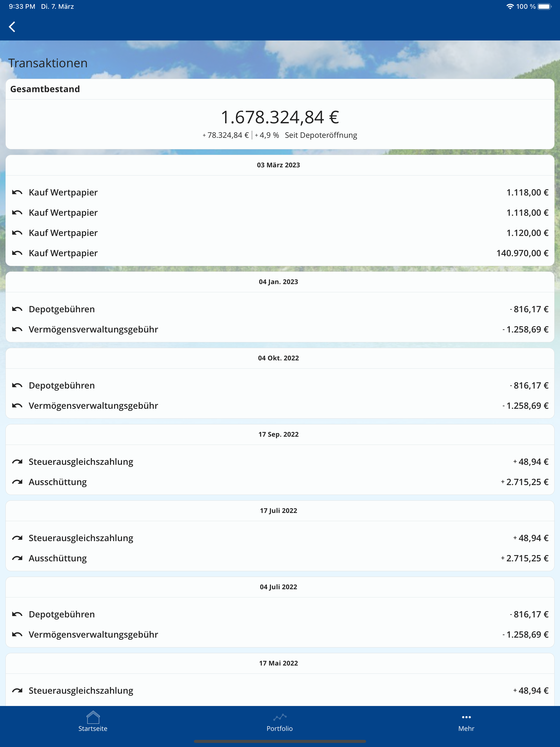Open Steuerausgleichszahlung entry from 17 Juli 2022
This screenshot has width=560, height=747.
[x=280, y=538]
